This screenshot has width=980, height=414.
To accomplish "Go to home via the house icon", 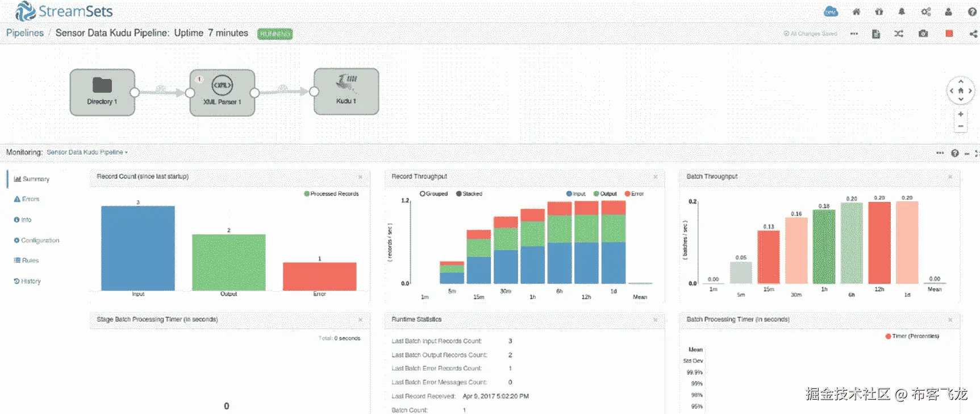I will [856, 11].
